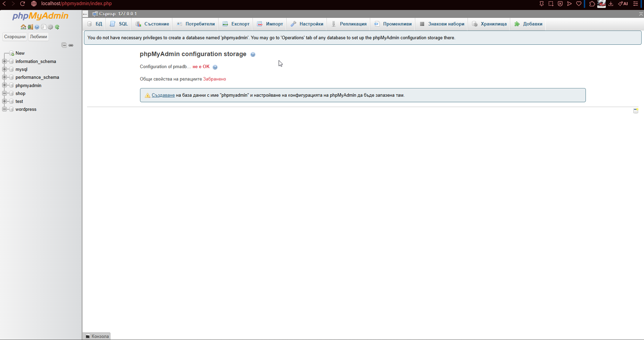This screenshot has width=644, height=340.
Task: Expand the test database node
Action: [x=4, y=101]
